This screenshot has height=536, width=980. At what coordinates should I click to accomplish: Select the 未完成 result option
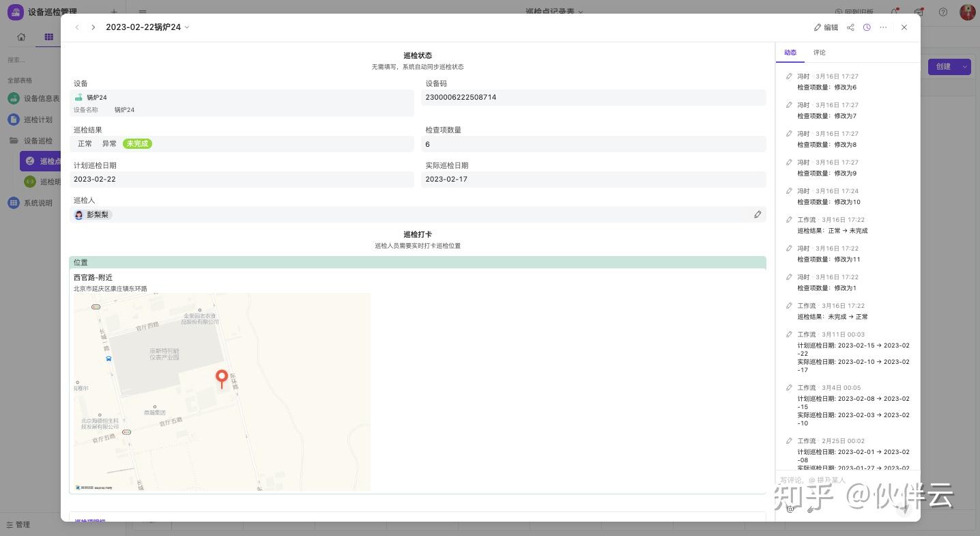tap(137, 144)
